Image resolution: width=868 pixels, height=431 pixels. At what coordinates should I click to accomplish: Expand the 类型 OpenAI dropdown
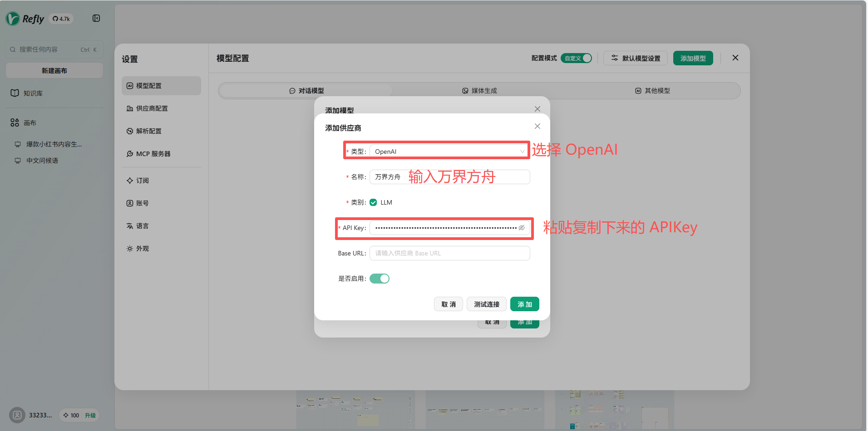449,152
